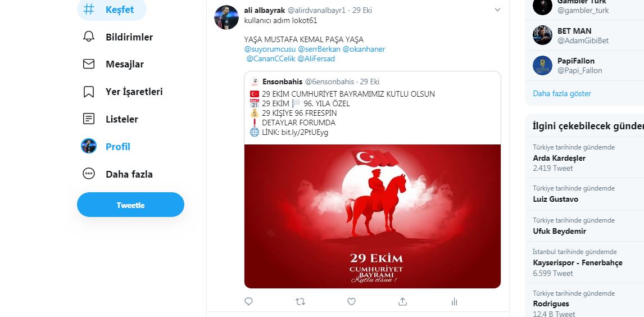Open Listeler list icon

click(x=89, y=119)
